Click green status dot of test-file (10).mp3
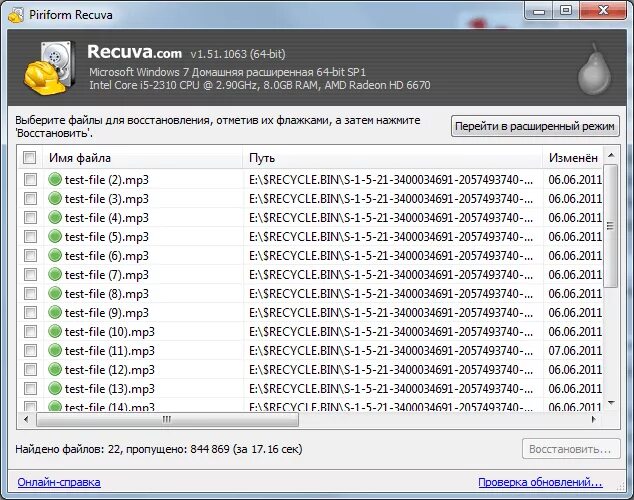The height and width of the screenshot is (500, 634). (55, 331)
